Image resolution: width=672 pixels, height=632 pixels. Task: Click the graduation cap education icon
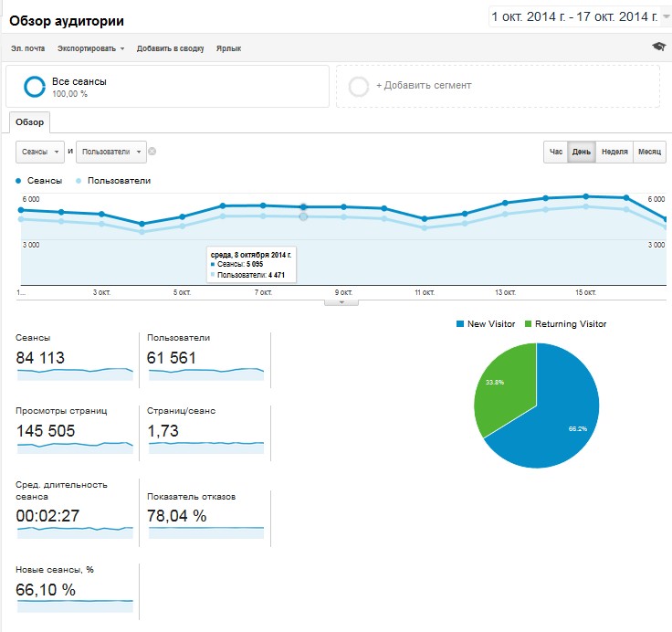click(658, 47)
